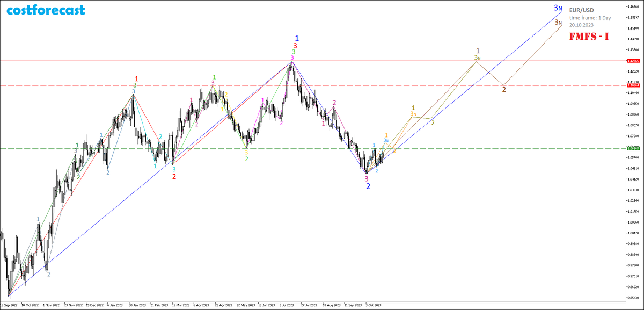Click the 1.04120 price axis label
This screenshot has width=644, height=310.
(x=633, y=179)
